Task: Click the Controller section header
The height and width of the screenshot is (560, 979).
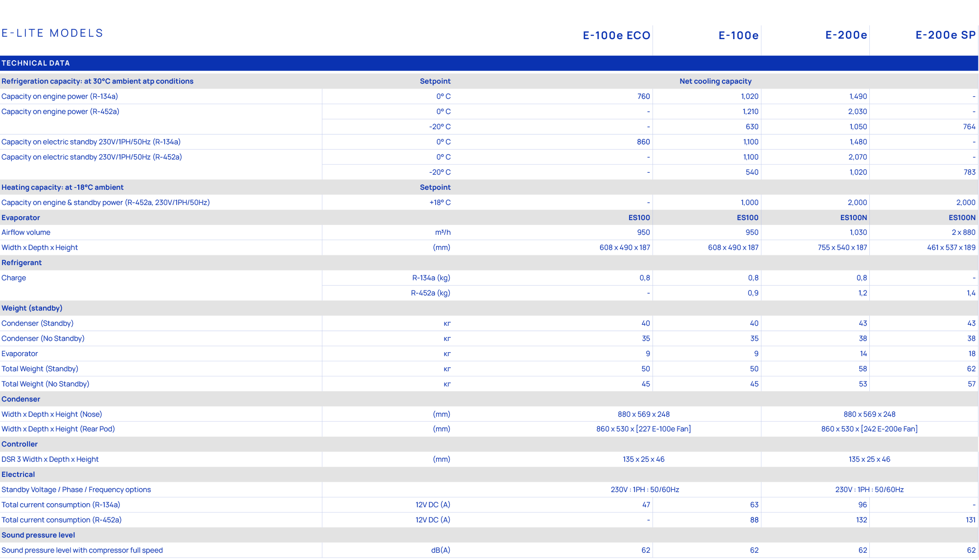Action: point(20,444)
